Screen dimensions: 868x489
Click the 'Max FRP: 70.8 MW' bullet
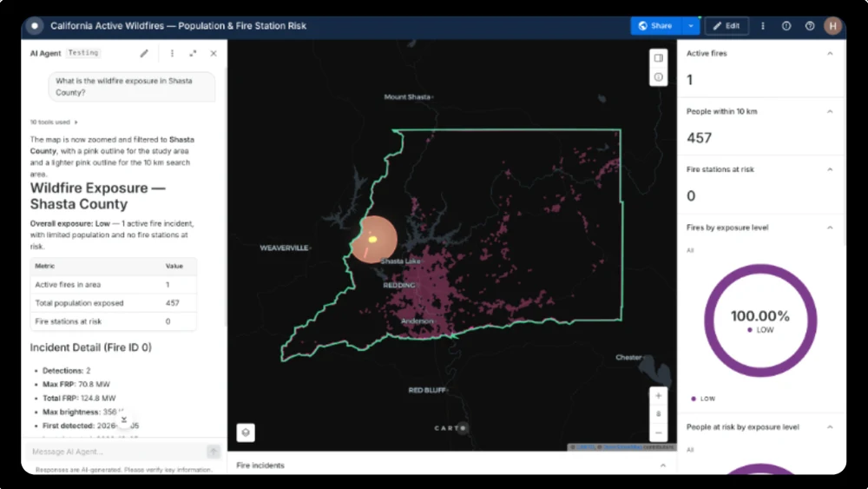(76, 384)
